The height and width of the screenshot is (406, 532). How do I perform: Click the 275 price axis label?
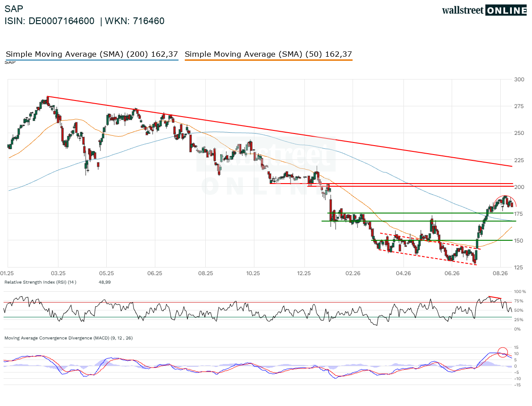click(519, 106)
